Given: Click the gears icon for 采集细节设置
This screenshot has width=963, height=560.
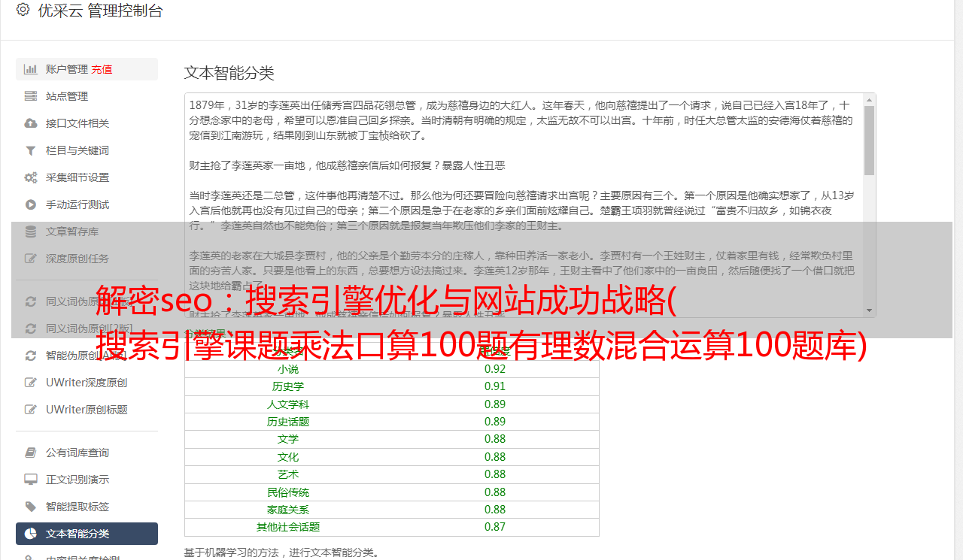Looking at the screenshot, I should pyautogui.click(x=31, y=177).
